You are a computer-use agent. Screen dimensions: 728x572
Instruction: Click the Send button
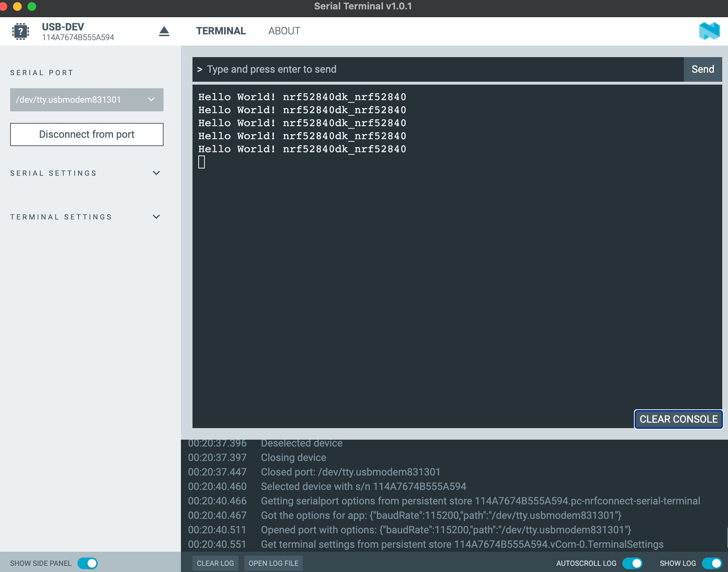pos(703,69)
